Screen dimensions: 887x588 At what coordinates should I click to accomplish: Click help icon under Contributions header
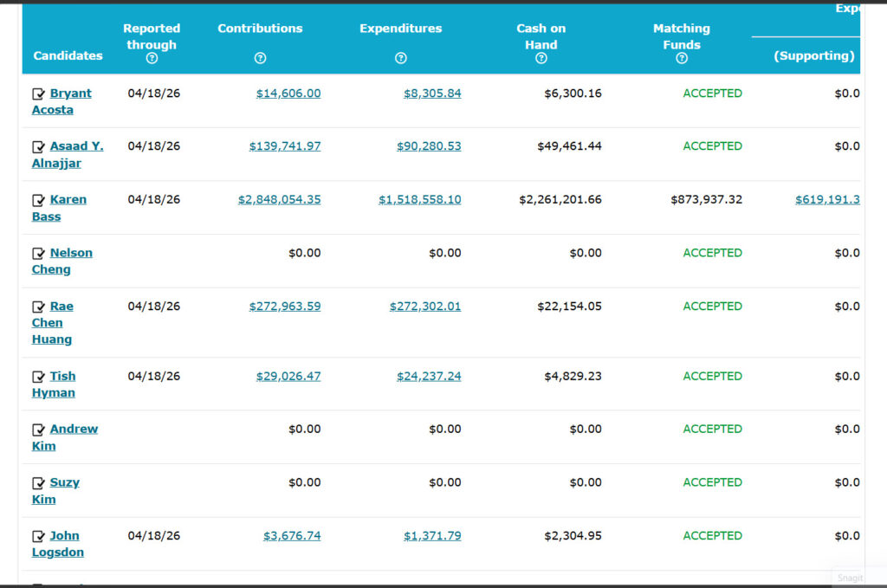pyautogui.click(x=260, y=58)
